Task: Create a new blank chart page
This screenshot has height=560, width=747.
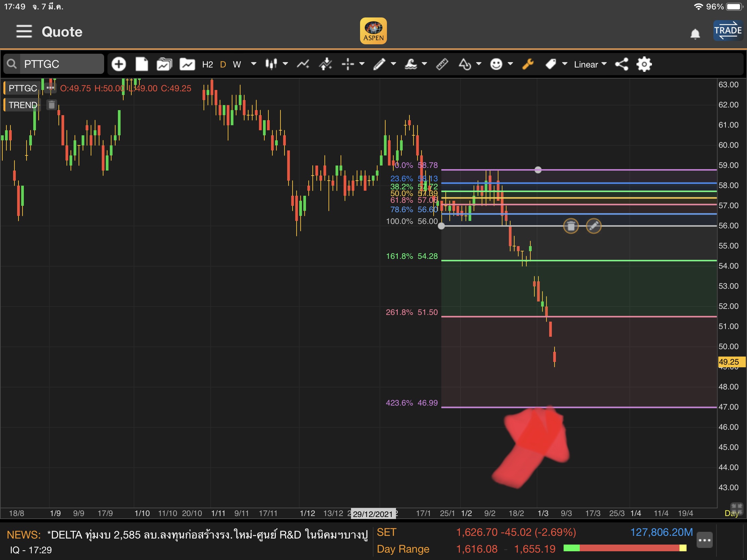Action: pyautogui.click(x=141, y=64)
